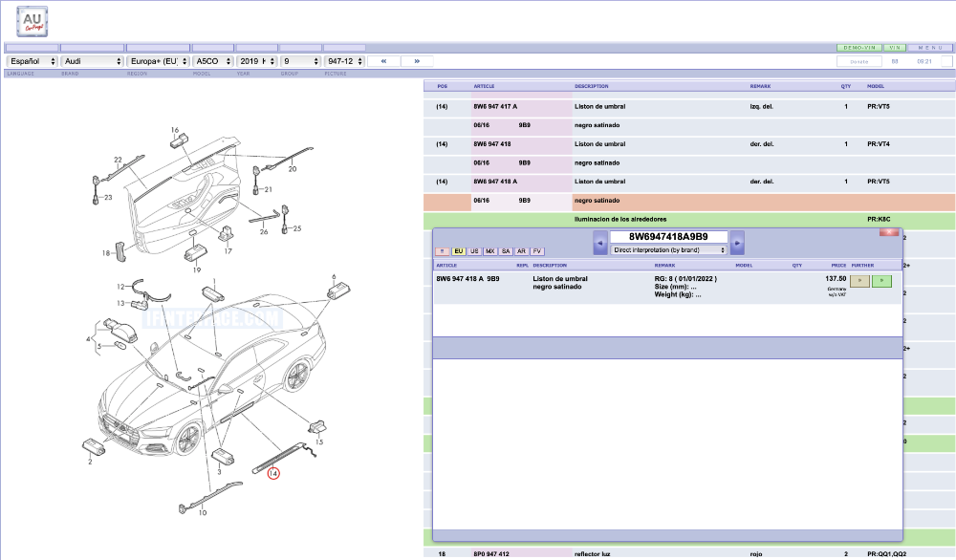This screenshot has height=560, width=956.
Task: Click popup article '8W6 947 418 A 9B9'
Action: [x=467, y=278]
